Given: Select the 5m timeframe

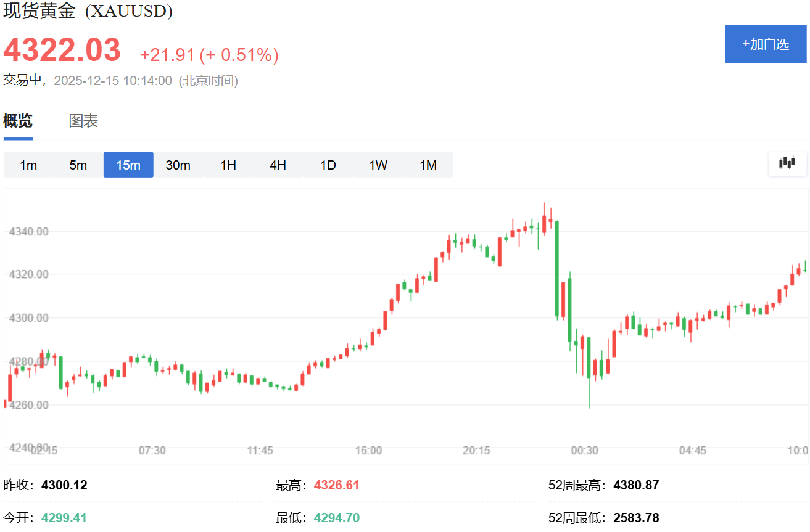Looking at the screenshot, I should click(x=78, y=165).
